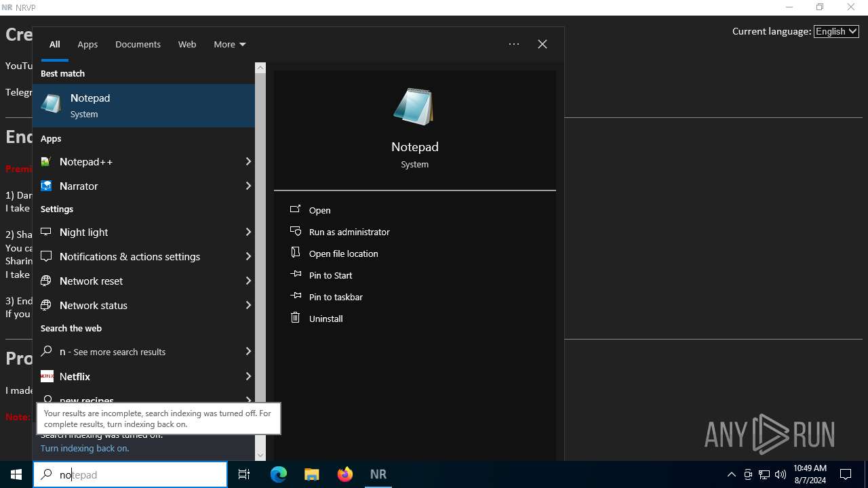The image size is (868, 488).
Task: Click the large Notepad icon in the preview pane
Action: pyautogui.click(x=414, y=106)
